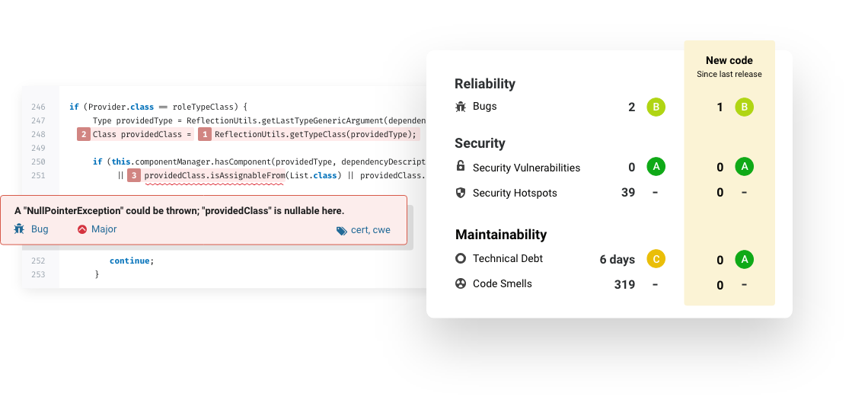Open the cert, cwe tags link

pyautogui.click(x=370, y=229)
